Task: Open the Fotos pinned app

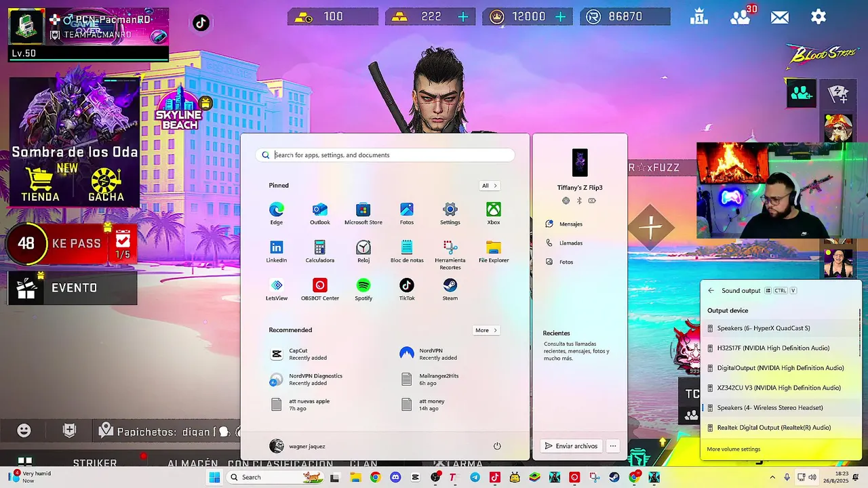Action: [406, 213]
